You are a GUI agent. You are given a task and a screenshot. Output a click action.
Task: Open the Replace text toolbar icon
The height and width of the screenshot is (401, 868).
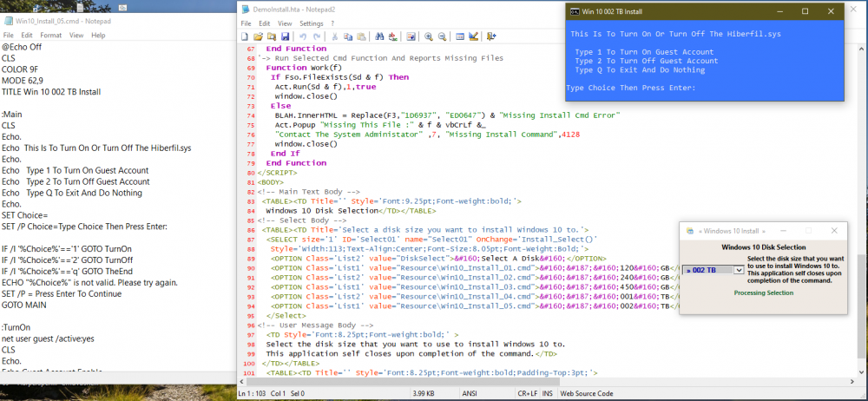coord(393,36)
